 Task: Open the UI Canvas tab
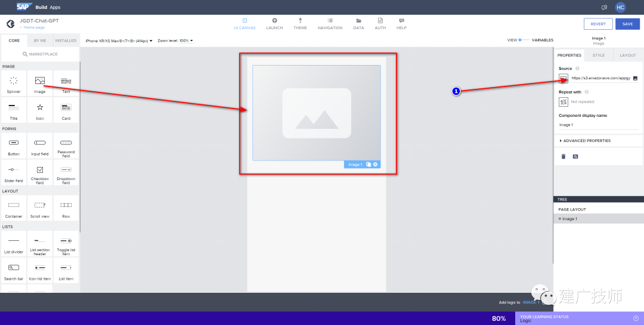(245, 24)
